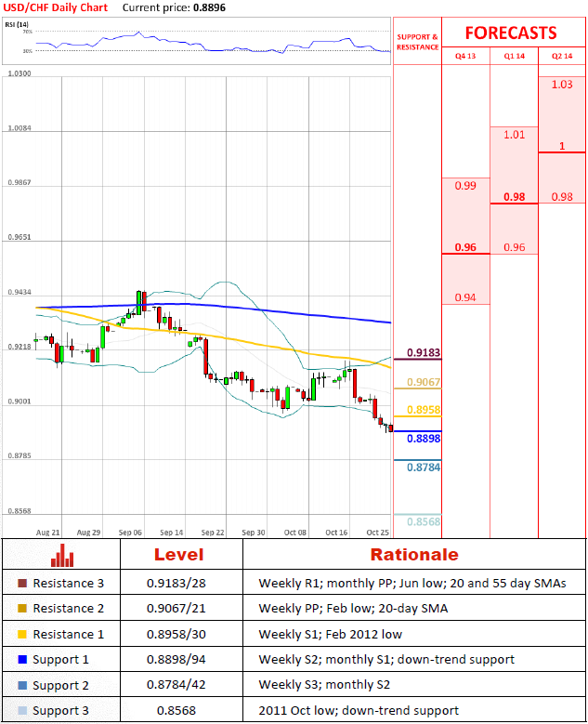Click the level cell 0.8784/42
Screen dimensions: 588x724
pyautogui.click(x=176, y=684)
